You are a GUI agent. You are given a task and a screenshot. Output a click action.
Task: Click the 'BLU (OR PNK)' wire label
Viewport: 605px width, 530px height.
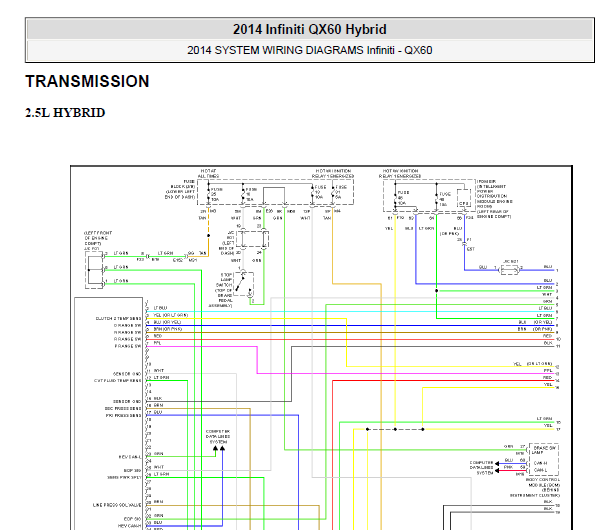click(x=450, y=231)
